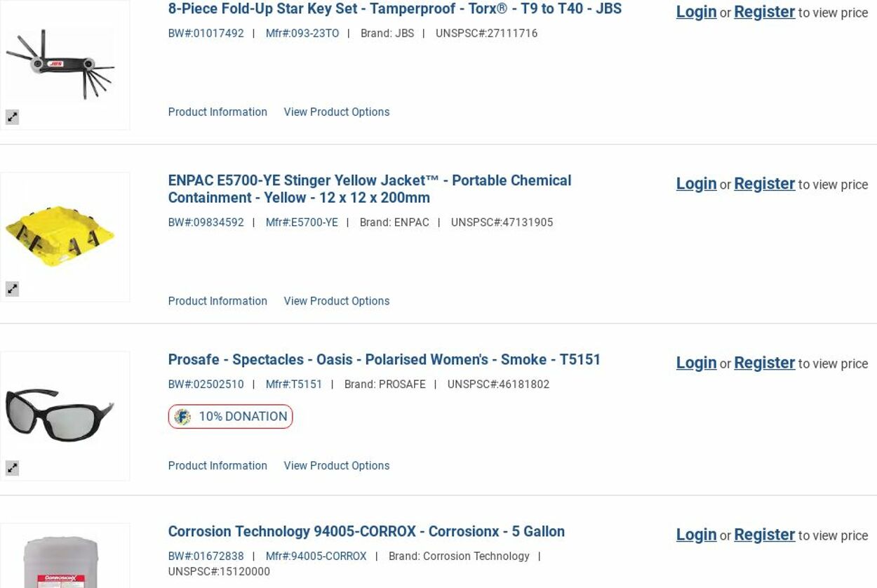The image size is (877, 588).
Task: View Product Options for the Prosafe spectacles
Action: (336, 466)
